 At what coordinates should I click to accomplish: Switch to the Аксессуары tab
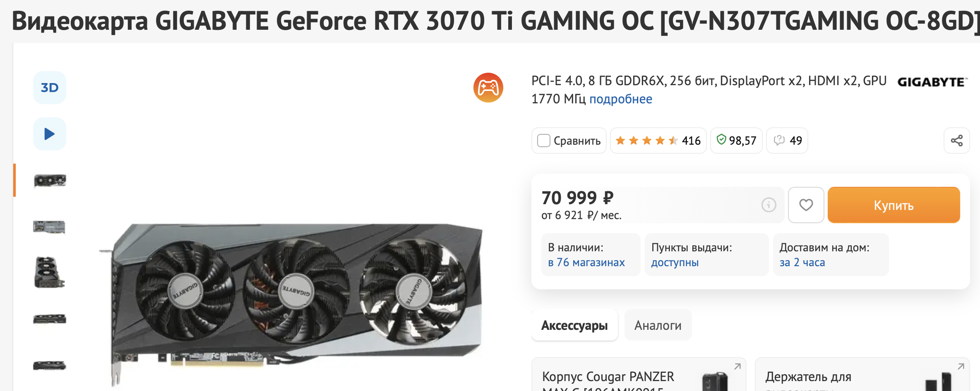coord(574,326)
